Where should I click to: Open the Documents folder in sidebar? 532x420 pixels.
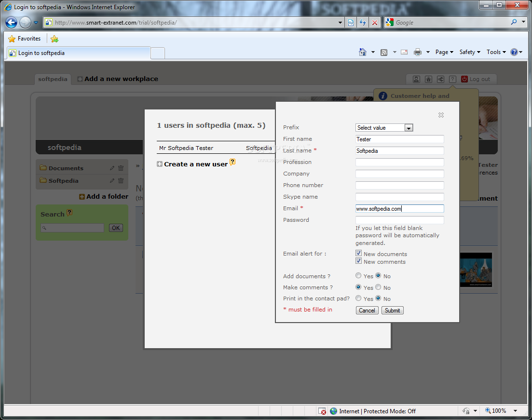coord(66,168)
